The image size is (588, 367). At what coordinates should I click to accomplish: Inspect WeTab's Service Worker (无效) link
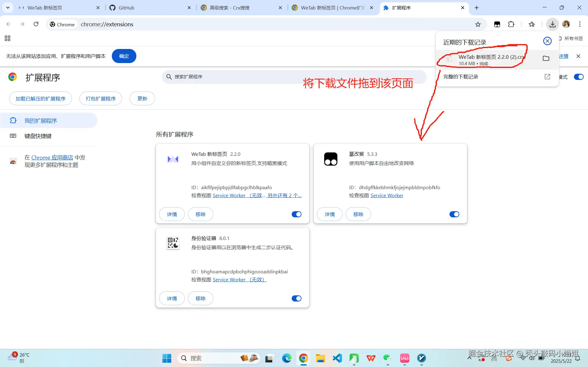point(239,196)
